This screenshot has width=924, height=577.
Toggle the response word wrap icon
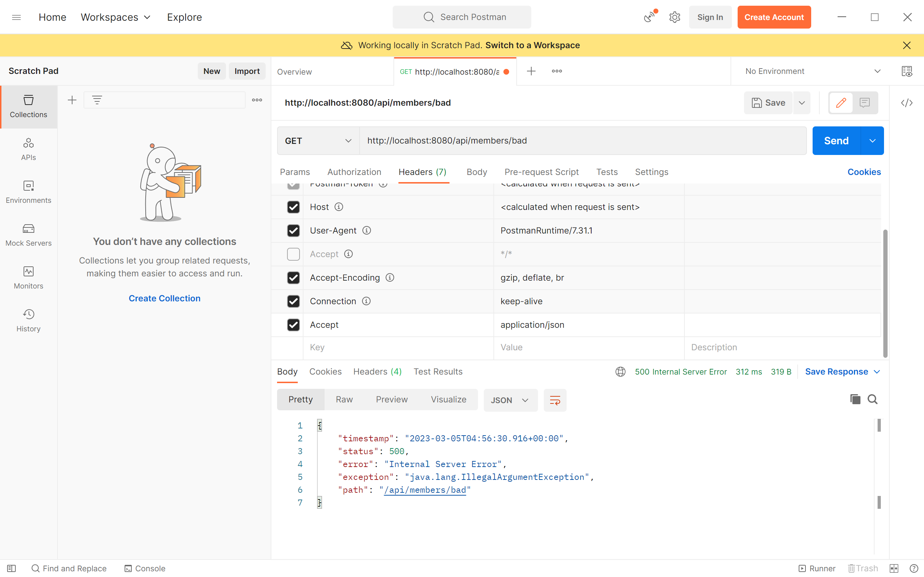coord(555,400)
